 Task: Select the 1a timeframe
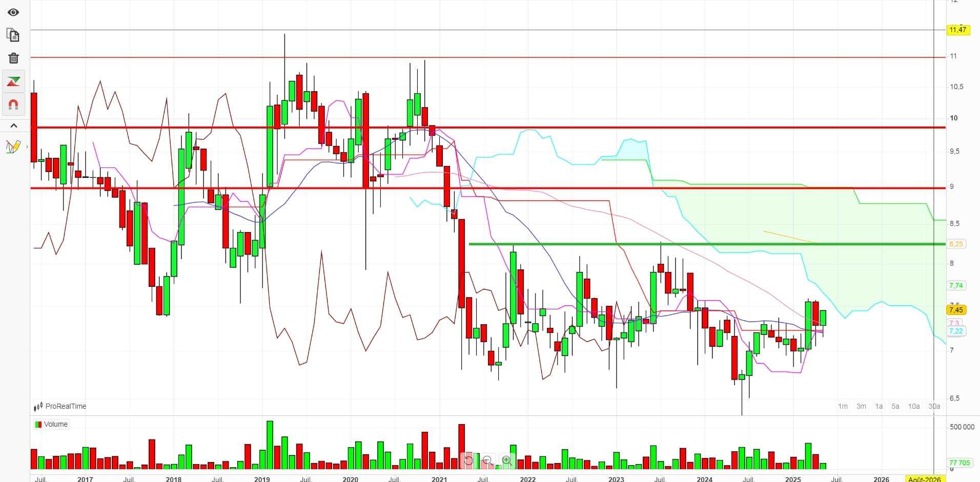879,406
